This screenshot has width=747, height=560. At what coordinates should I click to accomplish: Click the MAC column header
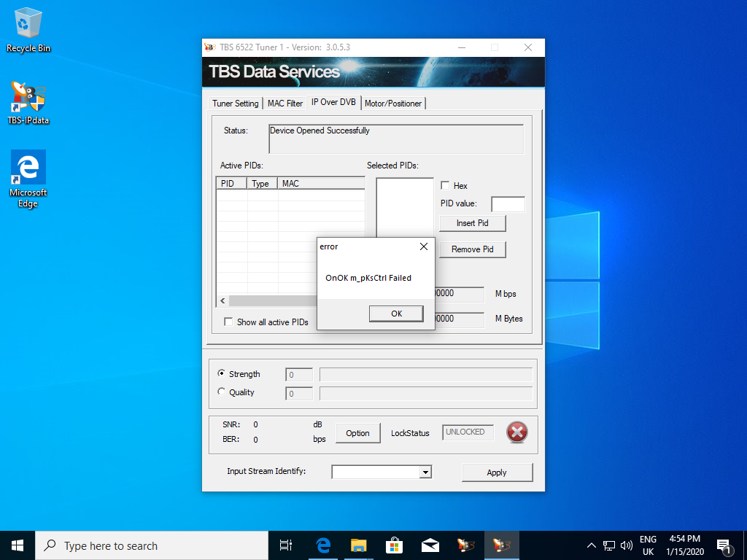322,183
